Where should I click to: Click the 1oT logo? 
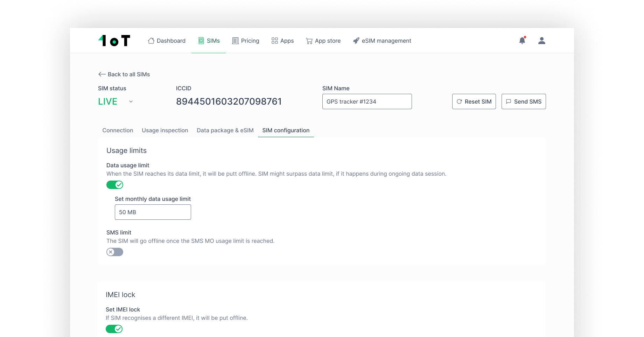[x=114, y=41]
